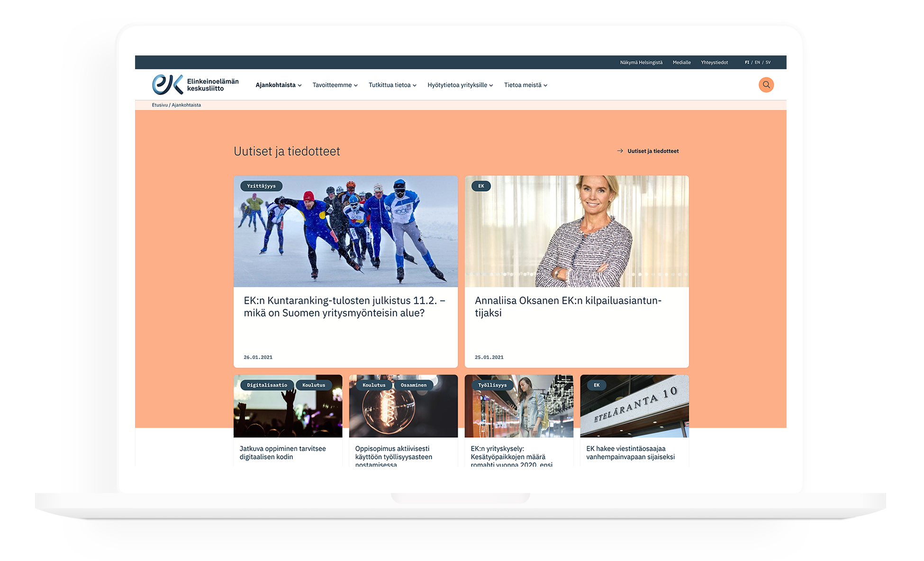Image resolution: width=924 pixels, height=561 pixels.
Task: Select FI language option
Action: (x=747, y=63)
